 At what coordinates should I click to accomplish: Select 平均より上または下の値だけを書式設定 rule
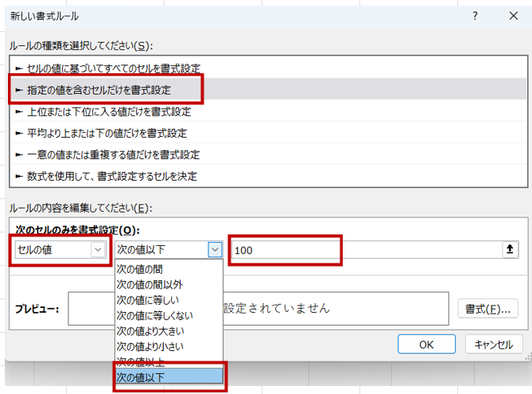(x=107, y=133)
